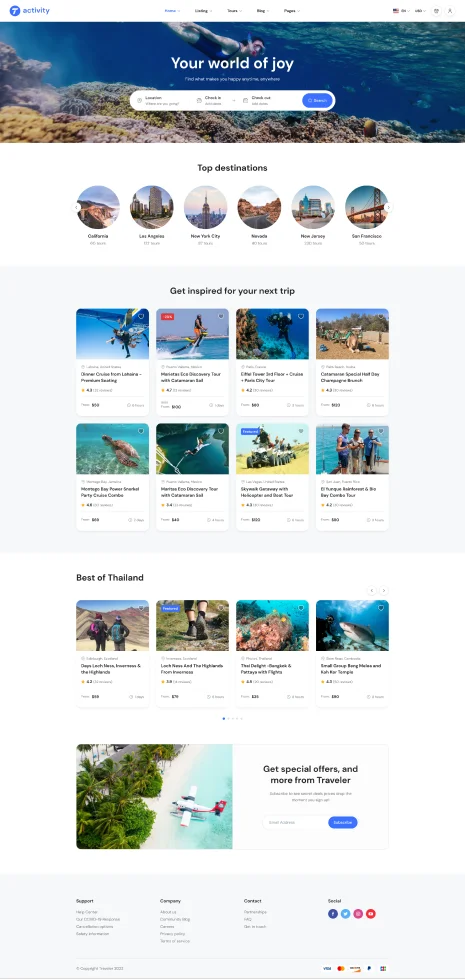Click the blue Search button

318,101
